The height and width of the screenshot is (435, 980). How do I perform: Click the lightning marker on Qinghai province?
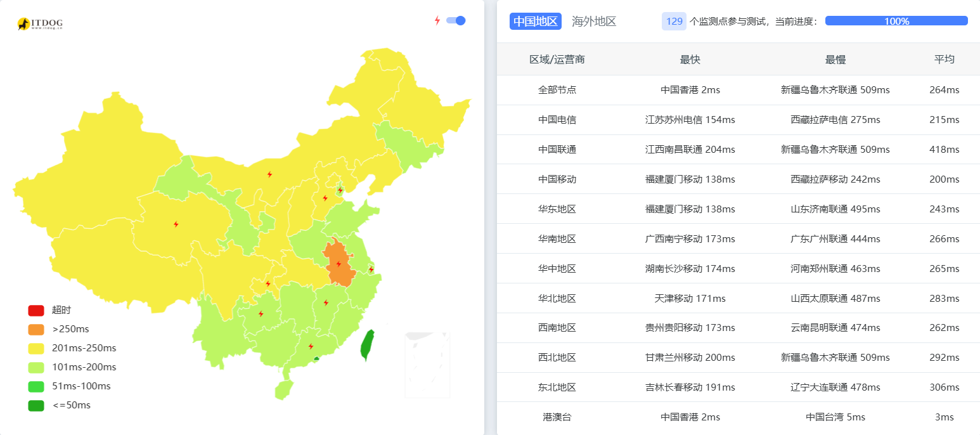click(x=176, y=224)
